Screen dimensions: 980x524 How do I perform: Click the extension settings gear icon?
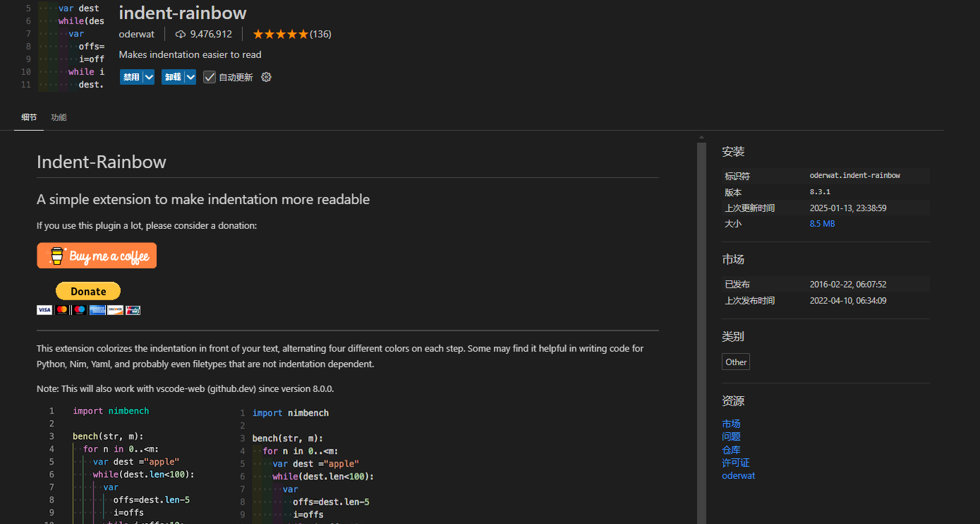tap(266, 77)
